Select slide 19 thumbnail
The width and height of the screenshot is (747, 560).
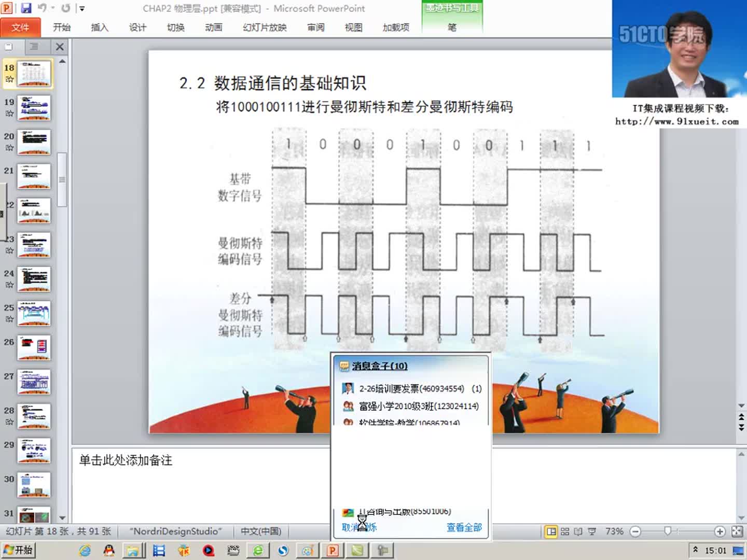[x=34, y=107]
